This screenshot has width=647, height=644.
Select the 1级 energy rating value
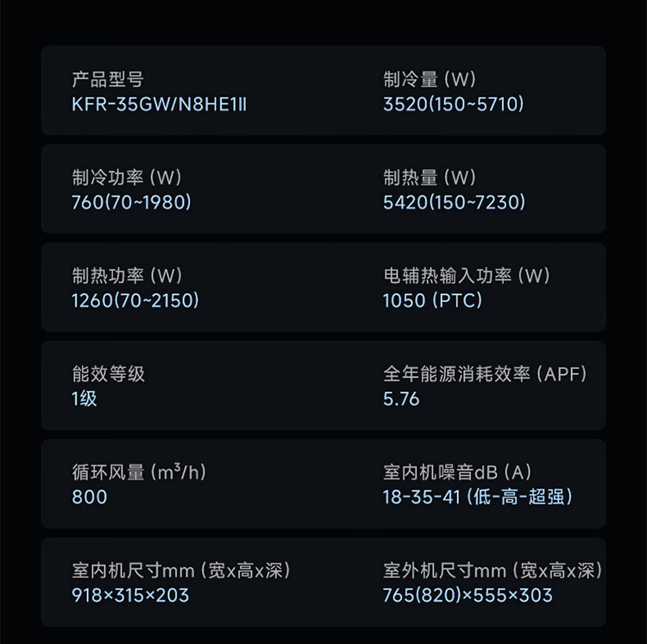pos(85,398)
